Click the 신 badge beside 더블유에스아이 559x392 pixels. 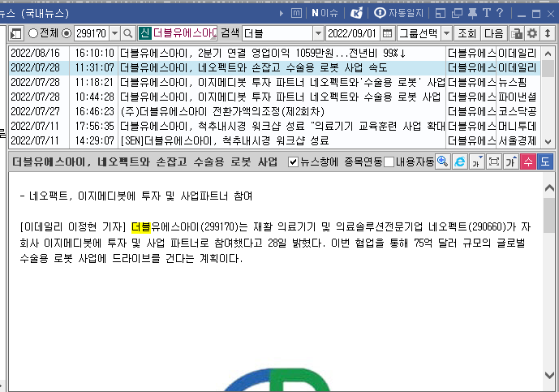point(144,33)
